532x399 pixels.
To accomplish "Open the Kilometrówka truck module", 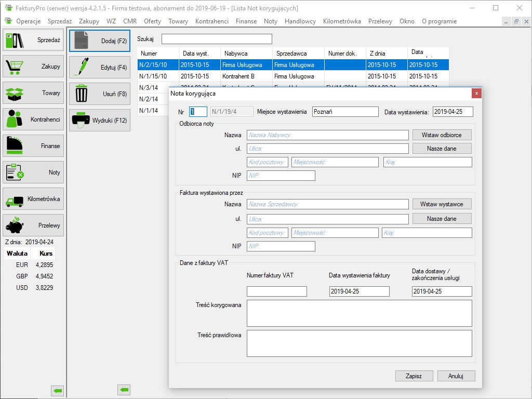I will 33,199.
